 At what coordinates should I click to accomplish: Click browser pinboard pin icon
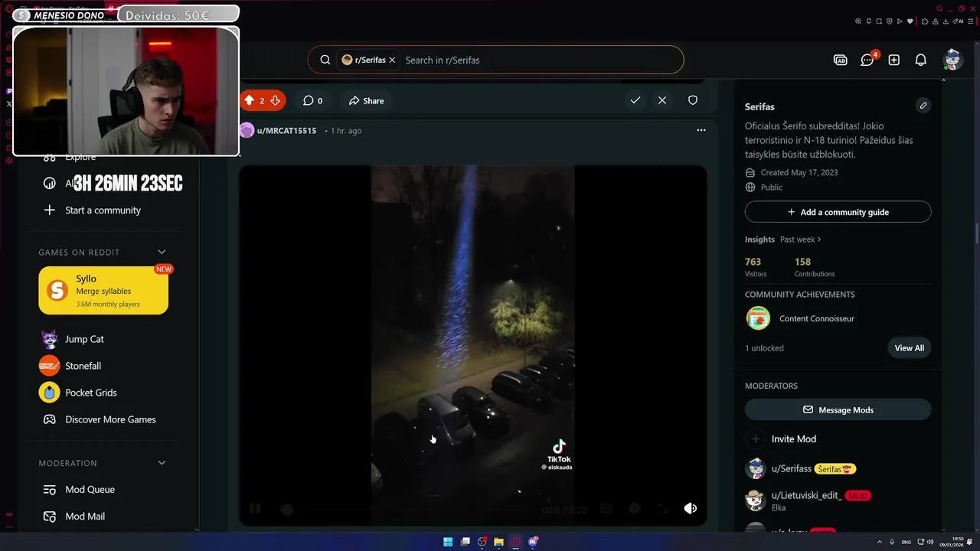[x=869, y=21]
